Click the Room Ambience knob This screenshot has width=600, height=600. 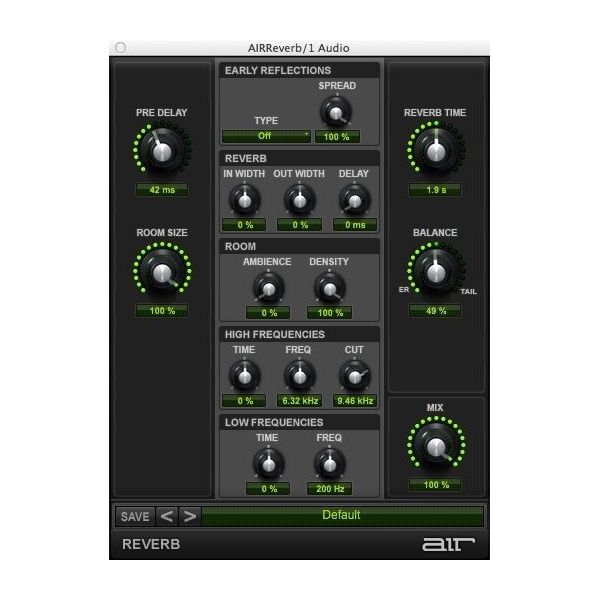point(269,288)
